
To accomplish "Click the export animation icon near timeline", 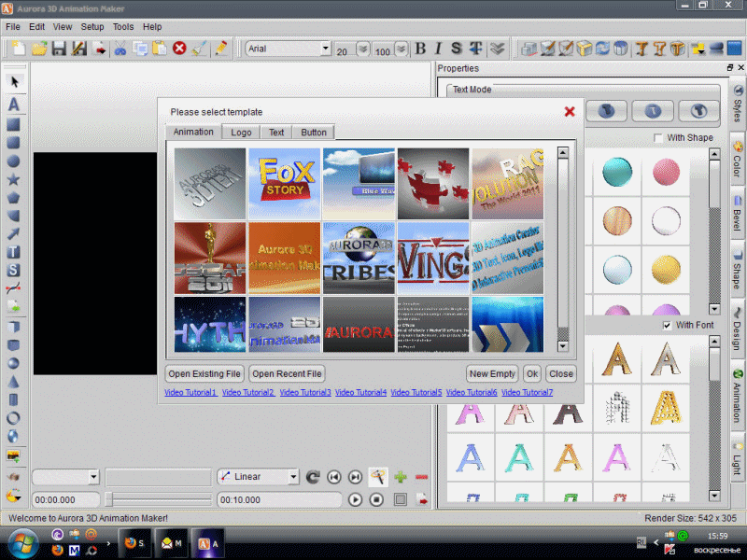I will (x=422, y=499).
